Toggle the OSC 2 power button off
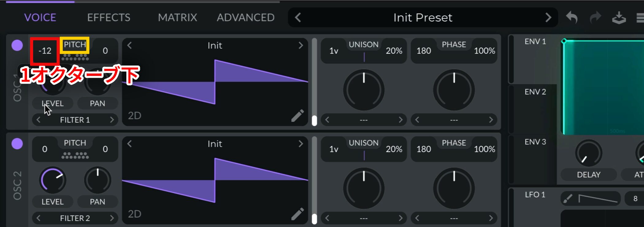 (x=17, y=144)
